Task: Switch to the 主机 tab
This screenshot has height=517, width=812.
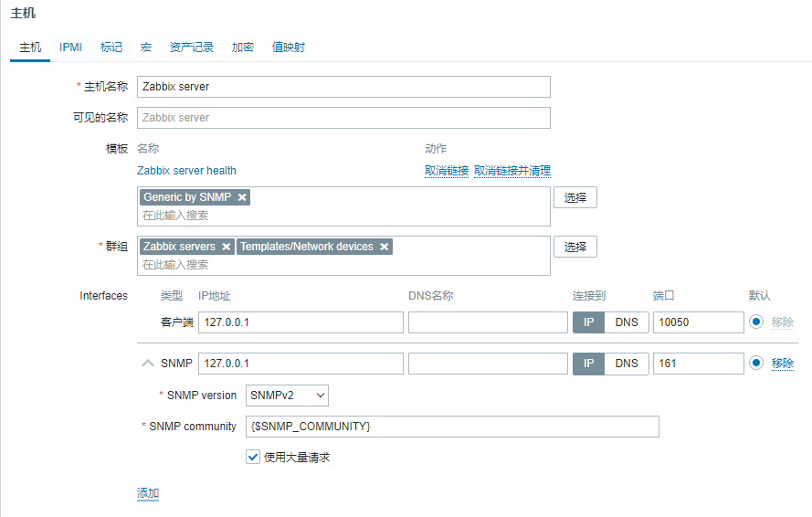Action: tap(30, 47)
